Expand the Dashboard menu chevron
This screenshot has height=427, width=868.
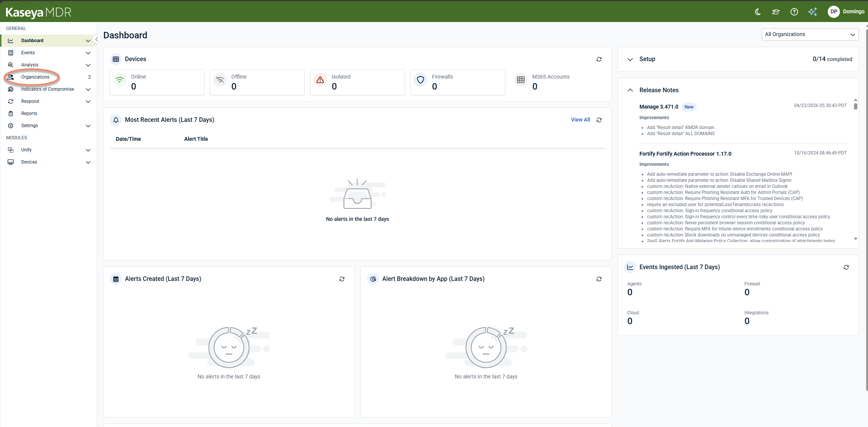click(x=88, y=41)
